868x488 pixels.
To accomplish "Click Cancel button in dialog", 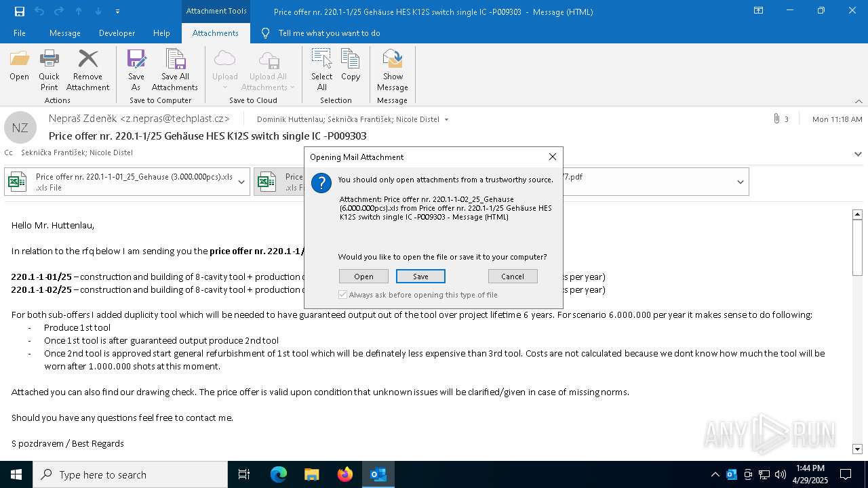I will (x=513, y=276).
